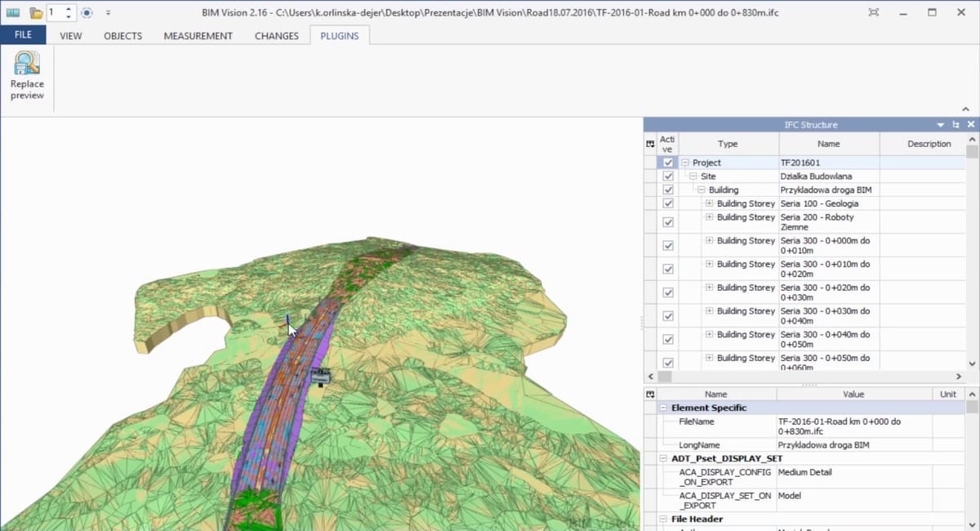This screenshot has width=980, height=531.
Task: Click the IFC Structure horizontal scrollbar thumb
Action: pos(665,377)
